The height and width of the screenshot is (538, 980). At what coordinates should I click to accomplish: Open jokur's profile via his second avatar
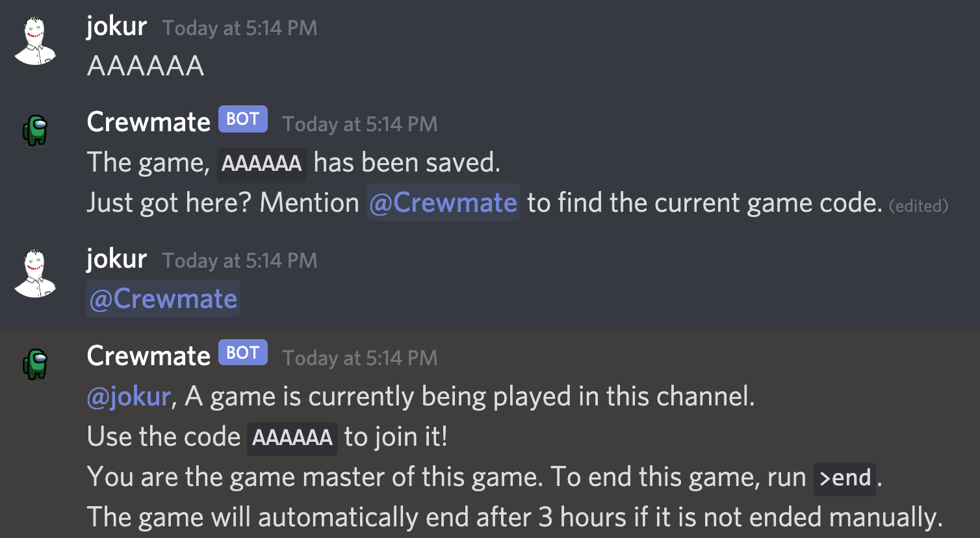36,272
